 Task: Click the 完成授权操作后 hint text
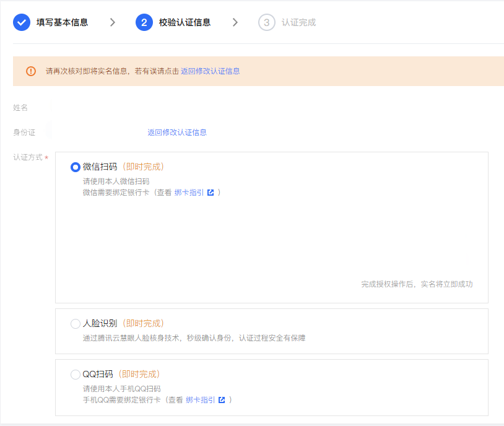[x=417, y=284]
